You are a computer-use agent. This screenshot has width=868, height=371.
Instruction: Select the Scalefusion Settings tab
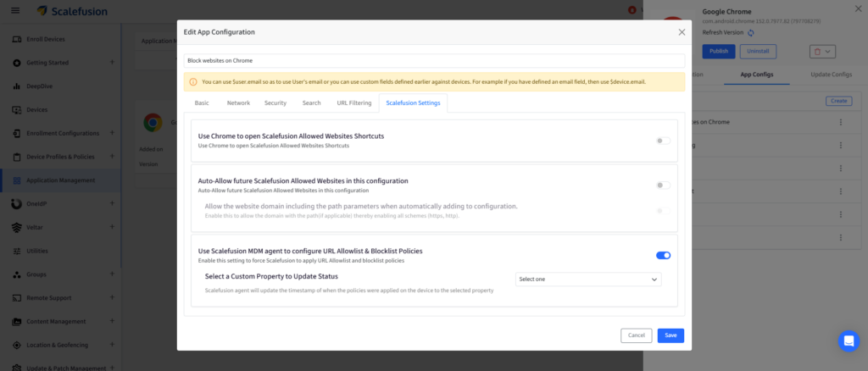[413, 102]
